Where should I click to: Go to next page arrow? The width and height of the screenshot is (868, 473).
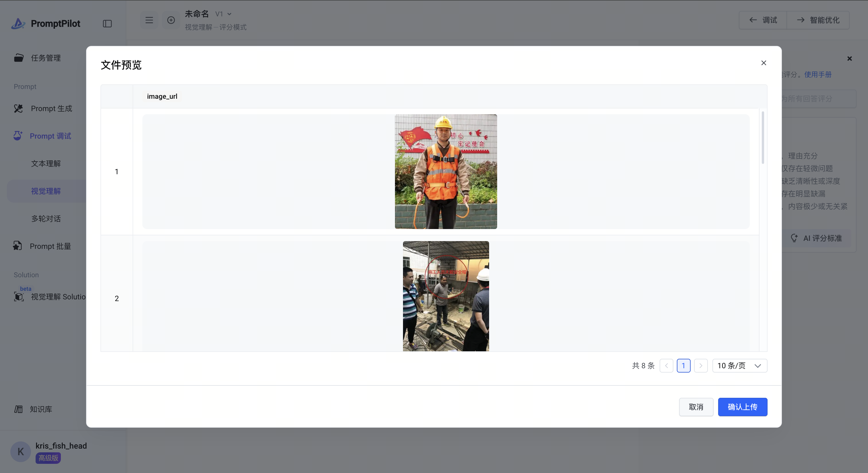pos(701,366)
